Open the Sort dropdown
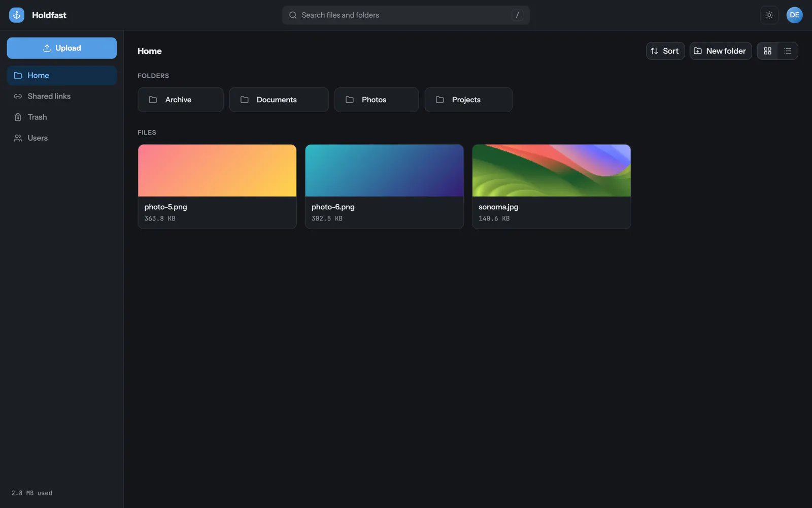This screenshot has height=508, width=812. click(665, 51)
